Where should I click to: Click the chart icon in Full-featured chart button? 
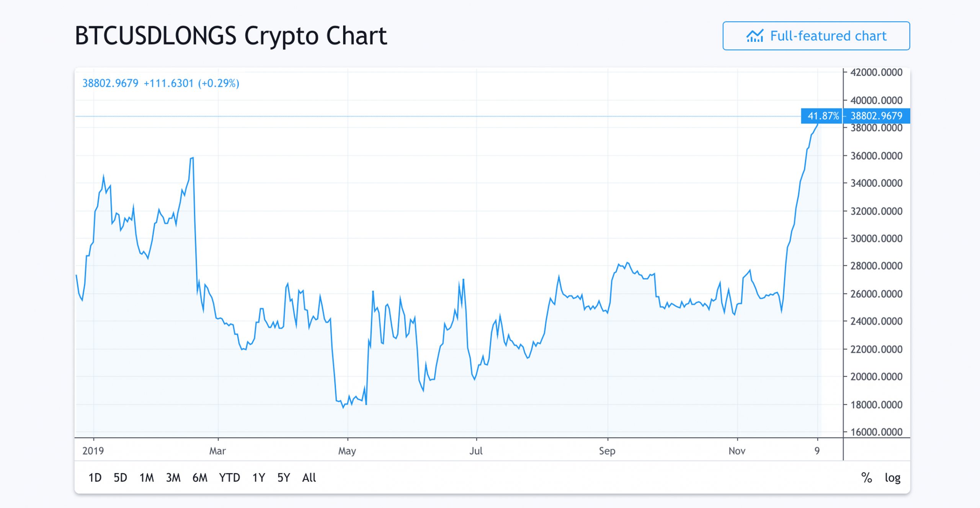[755, 36]
